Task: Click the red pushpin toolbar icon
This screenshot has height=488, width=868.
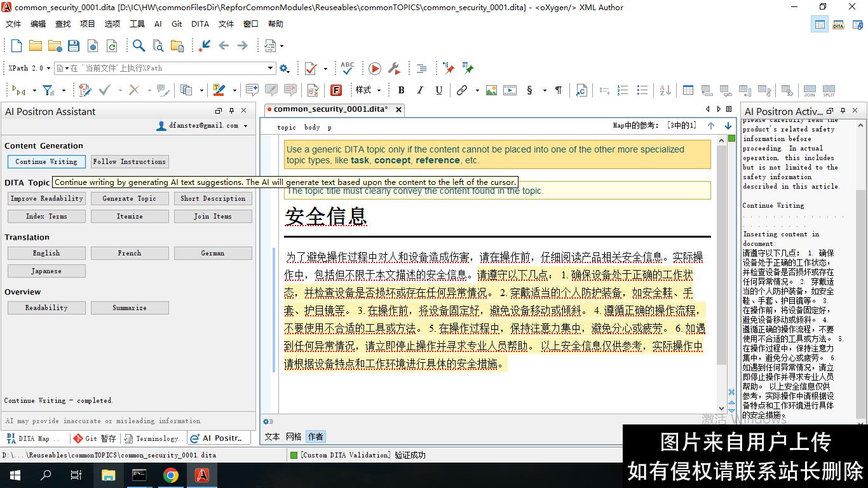Action: pos(449,68)
